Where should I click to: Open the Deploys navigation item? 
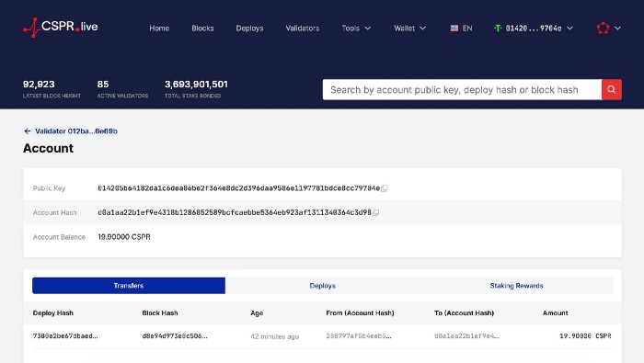click(x=249, y=28)
